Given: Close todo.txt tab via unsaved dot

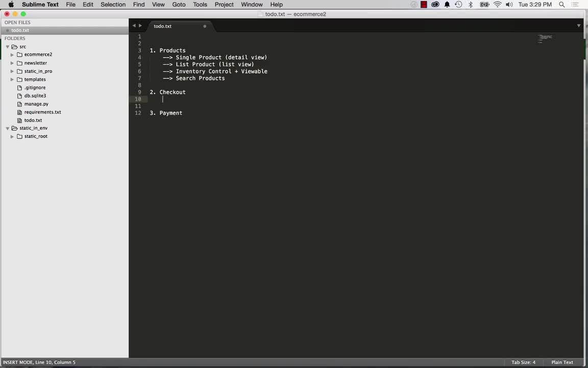Looking at the screenshot, I should [x=205, y=26].
